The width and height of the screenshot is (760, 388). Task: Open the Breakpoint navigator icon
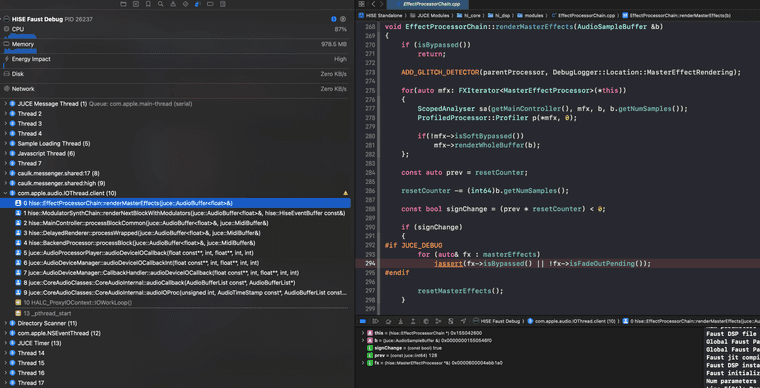point(210,4)
